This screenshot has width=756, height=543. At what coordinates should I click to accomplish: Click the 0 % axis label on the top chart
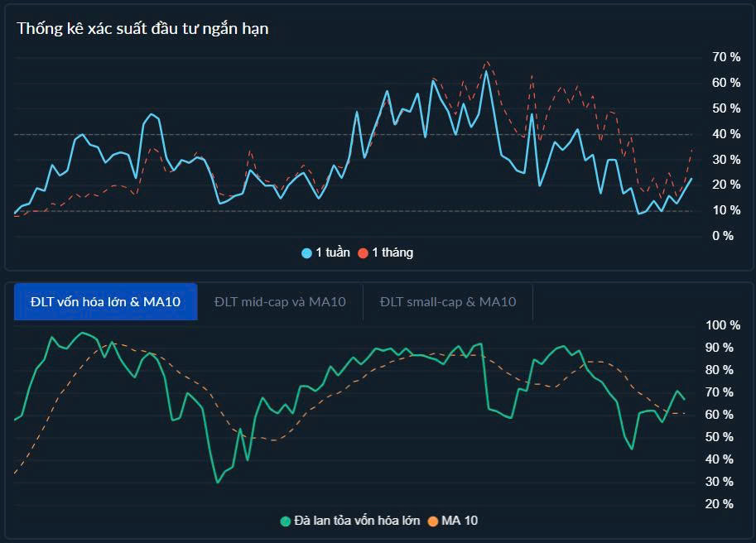[x=723, y=236]
